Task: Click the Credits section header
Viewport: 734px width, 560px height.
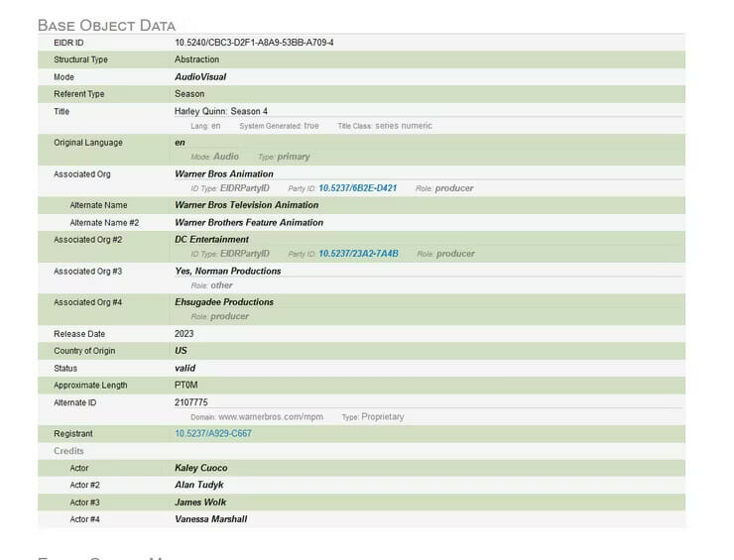Action: pos(68,451)
